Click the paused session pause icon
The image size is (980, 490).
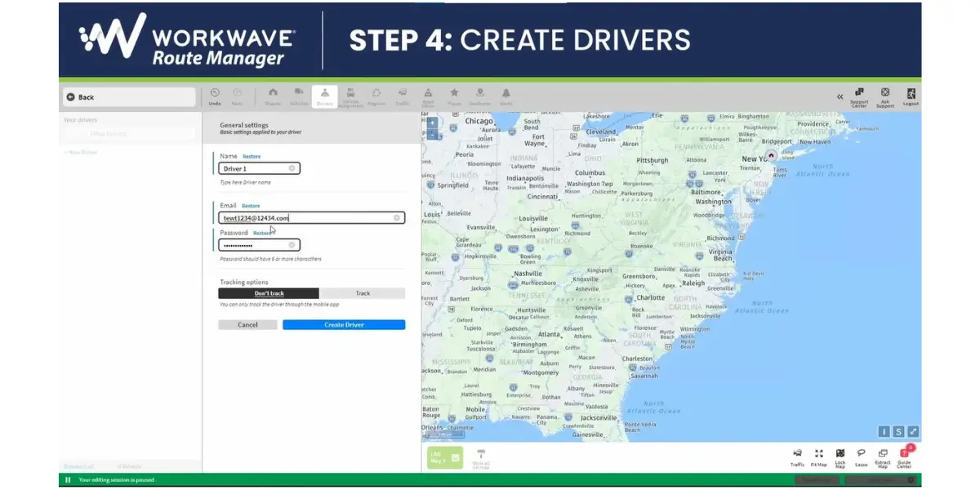(x=68, y=480)
